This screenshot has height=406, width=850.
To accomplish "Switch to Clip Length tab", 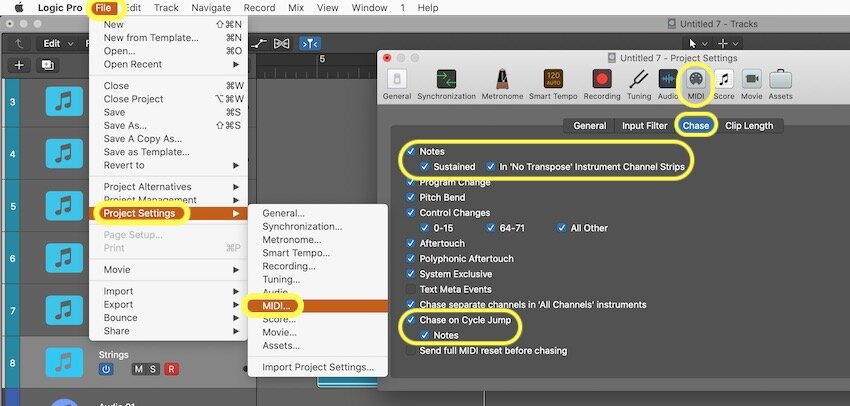I will (749, 125).
